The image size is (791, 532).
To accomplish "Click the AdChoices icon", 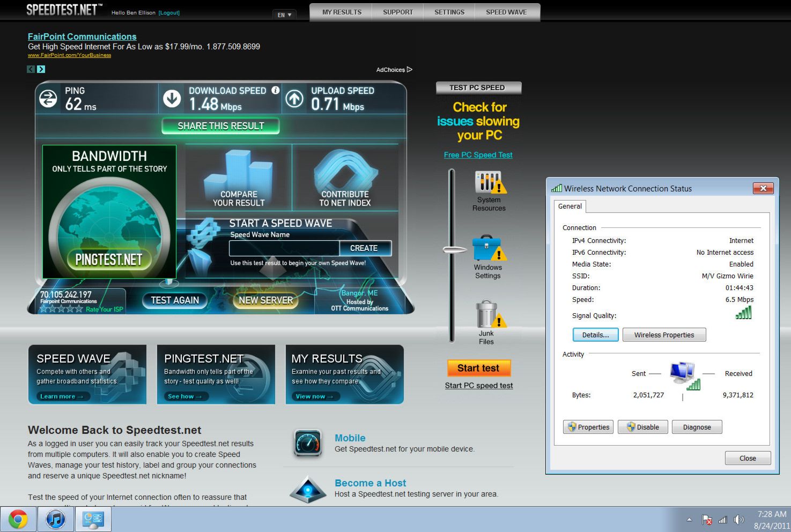I will point(410,70).
